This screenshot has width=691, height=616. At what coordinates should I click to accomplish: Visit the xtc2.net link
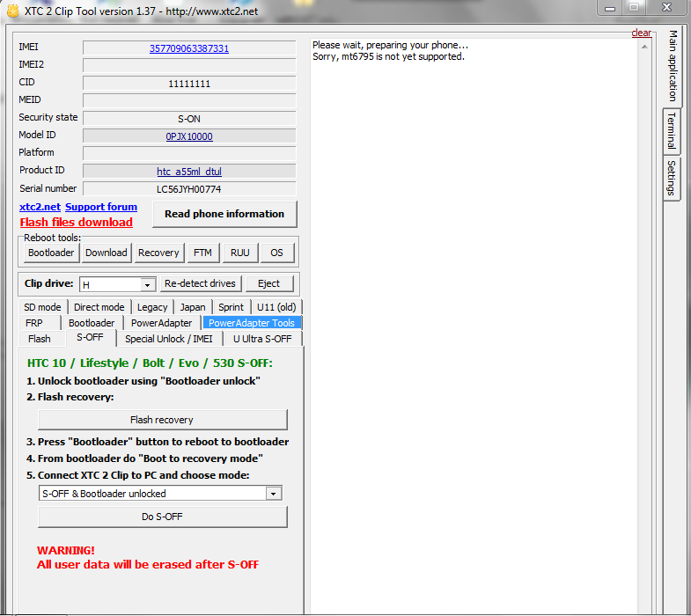[x=40, y=207]
